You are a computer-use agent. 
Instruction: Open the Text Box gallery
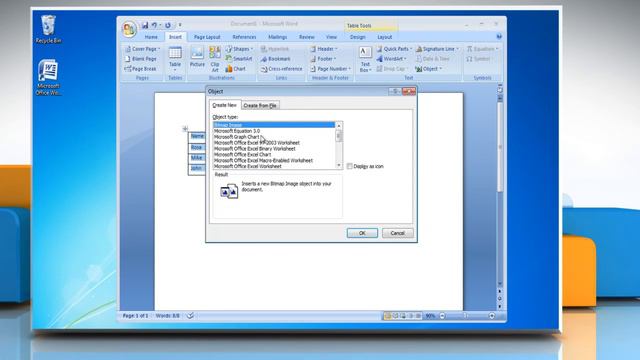[365, 60]
